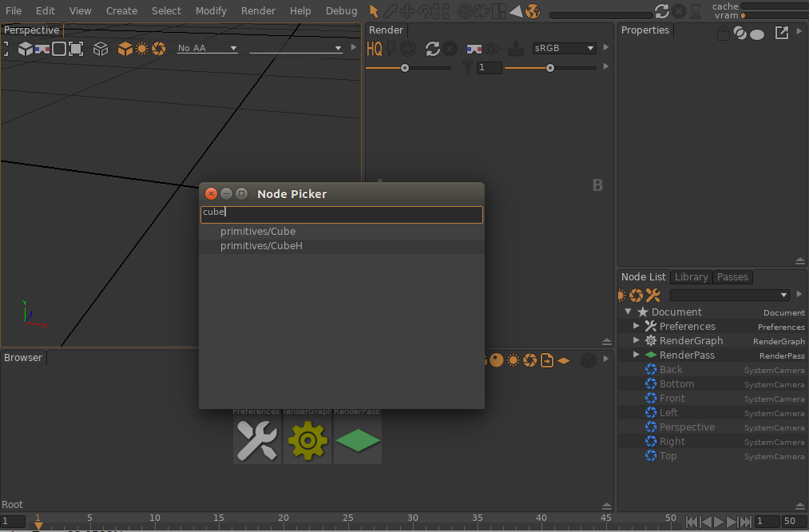The image size is (809, 532).
Task: Click the Preferences wrench icon in Browser
Action: 257,440
